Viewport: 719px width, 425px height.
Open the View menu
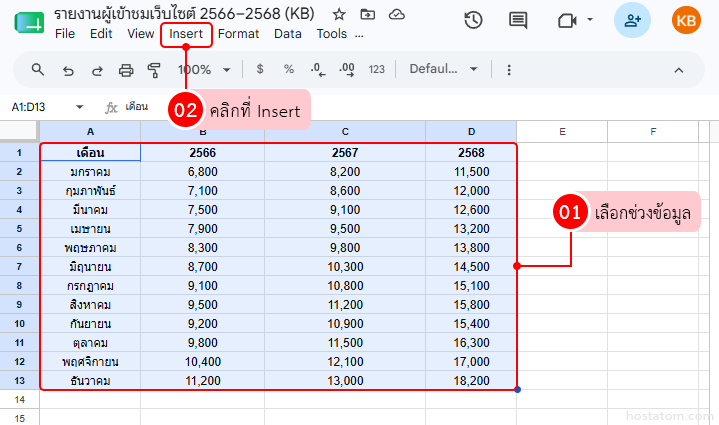pos(140,34)
